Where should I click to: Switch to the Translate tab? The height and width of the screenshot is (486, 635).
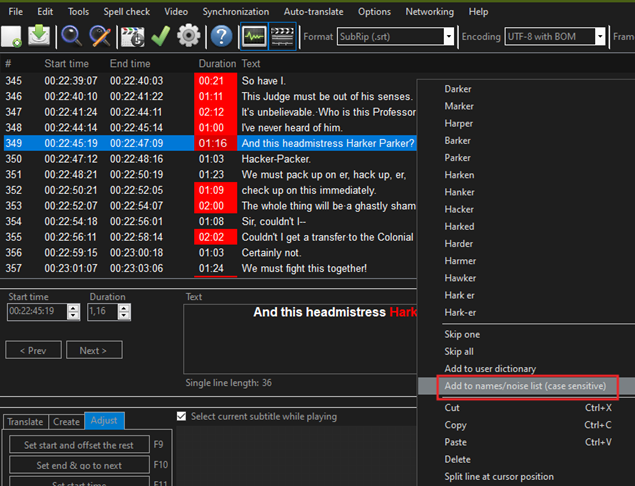[x=25, y=422]
